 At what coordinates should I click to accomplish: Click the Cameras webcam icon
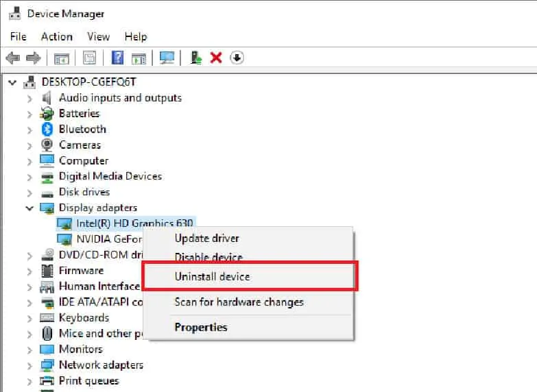(x=47, y=145)
